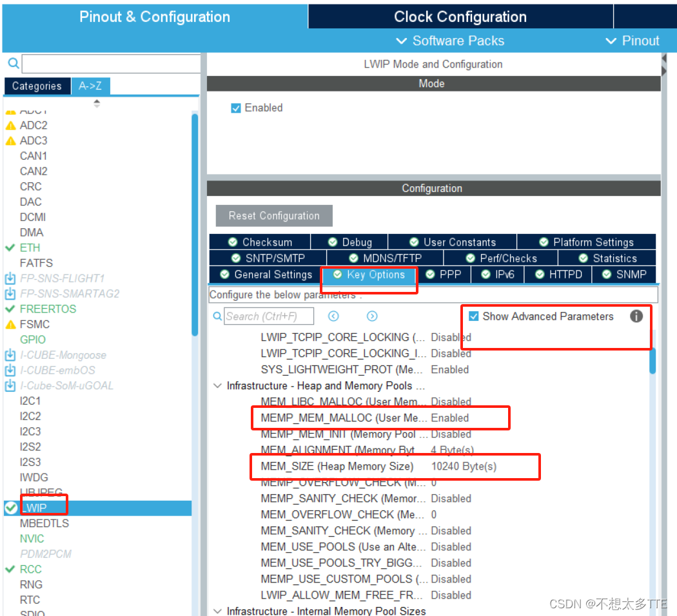Click the previous-result arrow in parameter search

(x=334, y=316)
